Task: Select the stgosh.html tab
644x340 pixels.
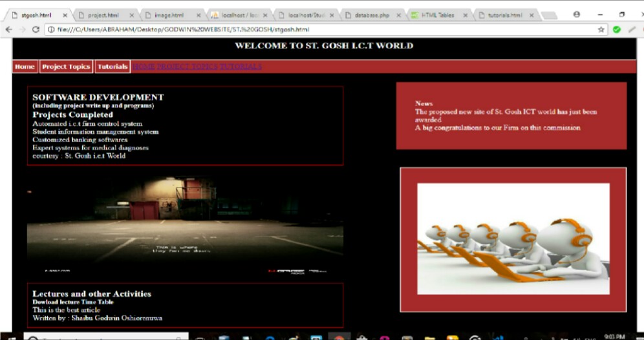Action: (x=36, y=16)
